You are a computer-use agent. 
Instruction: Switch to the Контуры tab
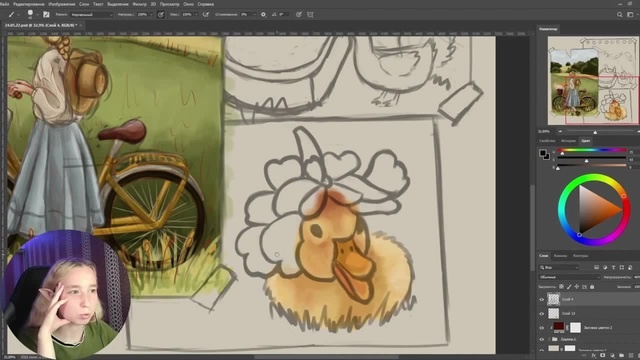(x=580, y=256)
